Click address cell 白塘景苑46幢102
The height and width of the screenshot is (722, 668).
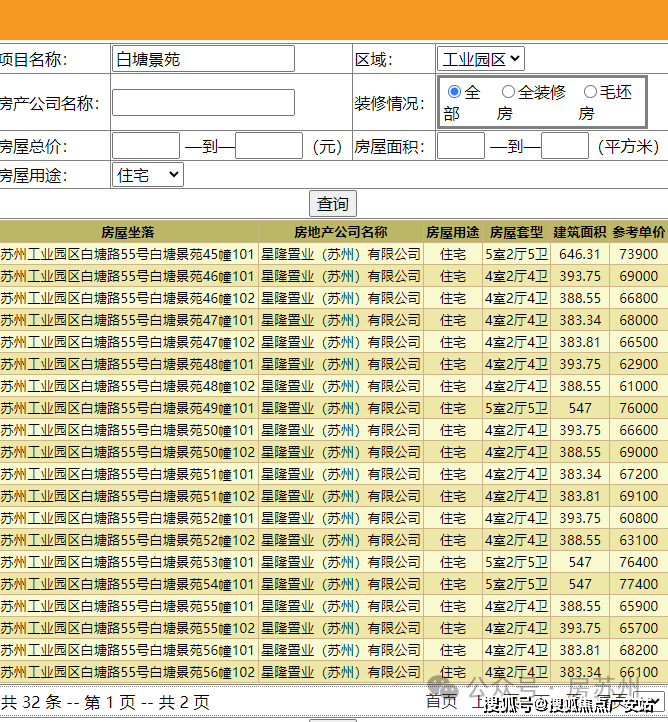pyautogui.click(x=128, y=298)
